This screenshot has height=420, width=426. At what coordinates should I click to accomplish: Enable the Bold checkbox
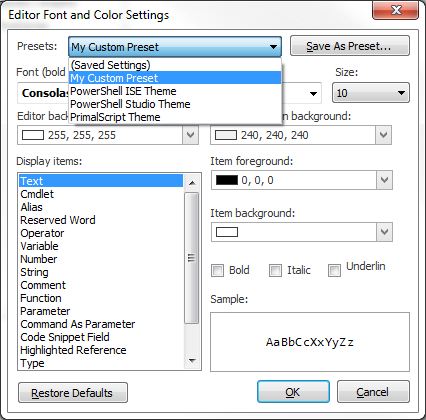[217, 270]
